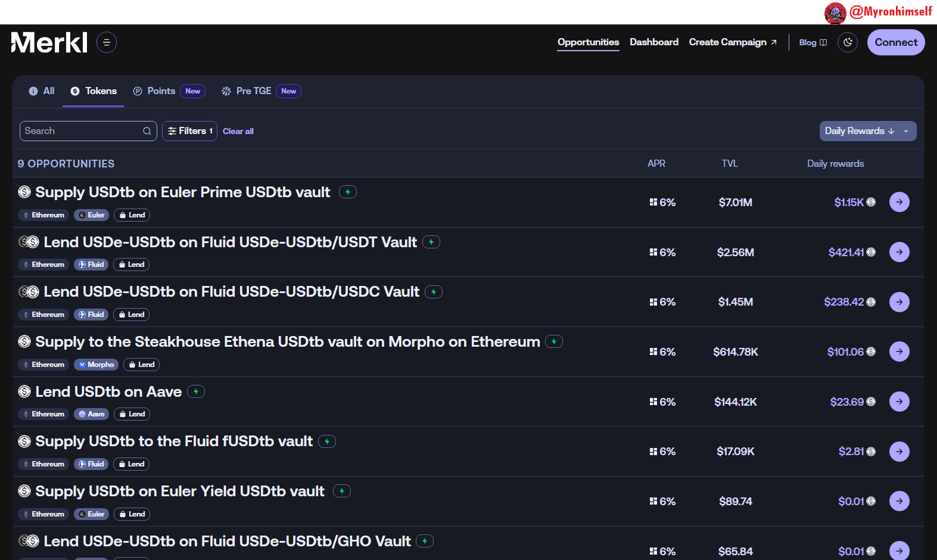Image resolution: width=937 pixels, height=560 pixels.
Task: Open arrow for Fluid fUSDtb vault row
Action: pos(899,452)
